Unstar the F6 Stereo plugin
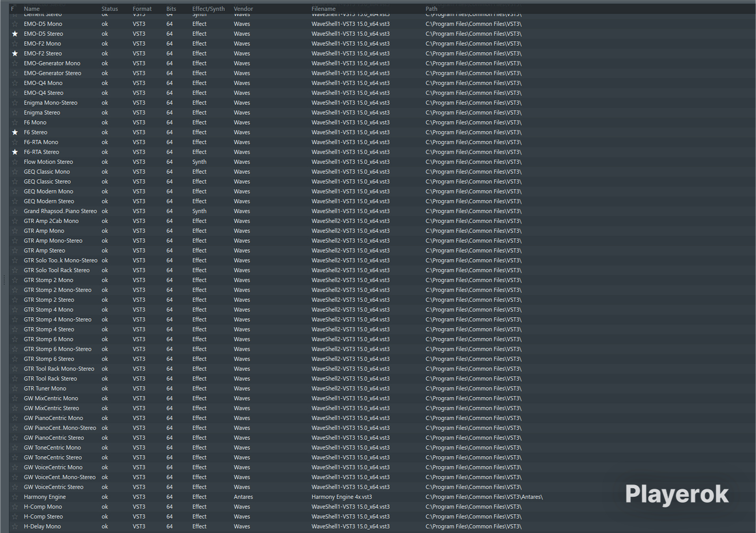Screen dimensions: 756x533 [x=15, y=132]
